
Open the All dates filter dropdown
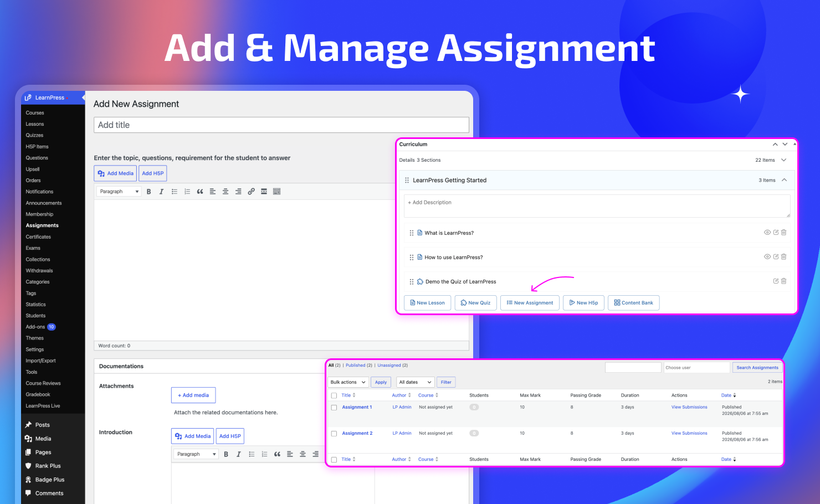tap(415, 382)
